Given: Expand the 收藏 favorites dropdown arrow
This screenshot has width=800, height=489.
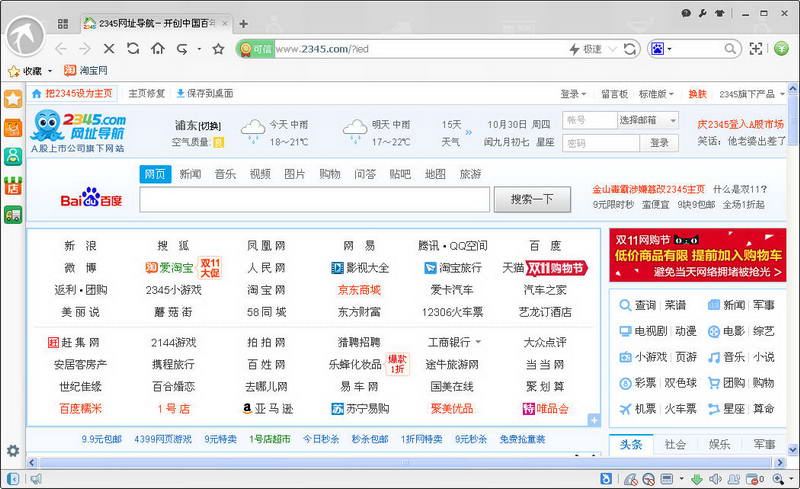Looking at the screenshot, I should coord(50,71).
